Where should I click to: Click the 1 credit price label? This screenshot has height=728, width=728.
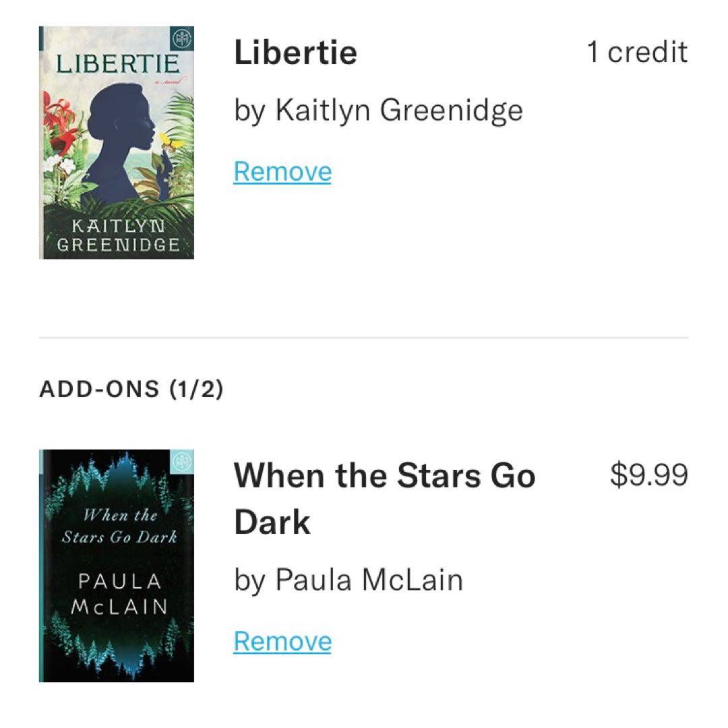pos(637,53)
